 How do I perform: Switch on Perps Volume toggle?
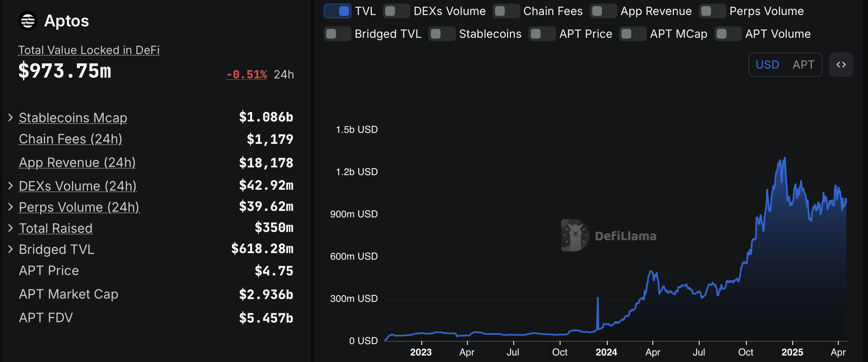coord(712,11)
